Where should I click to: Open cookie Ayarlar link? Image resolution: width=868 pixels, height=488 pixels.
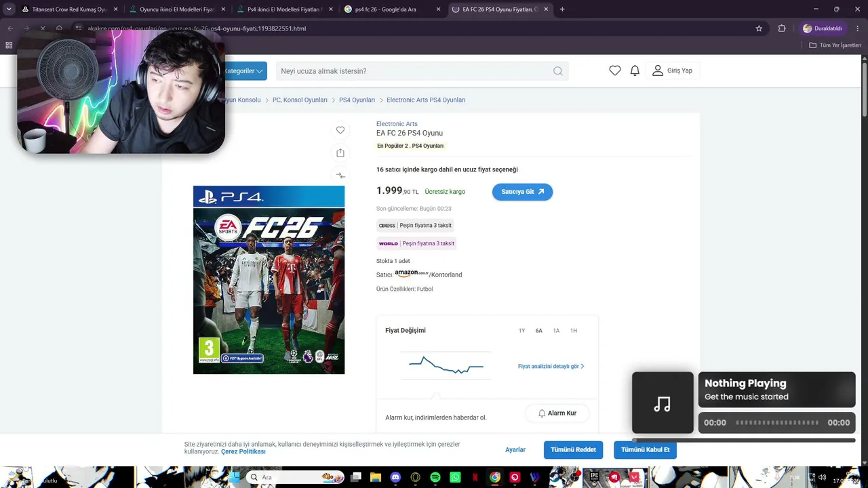coord(515,449)
